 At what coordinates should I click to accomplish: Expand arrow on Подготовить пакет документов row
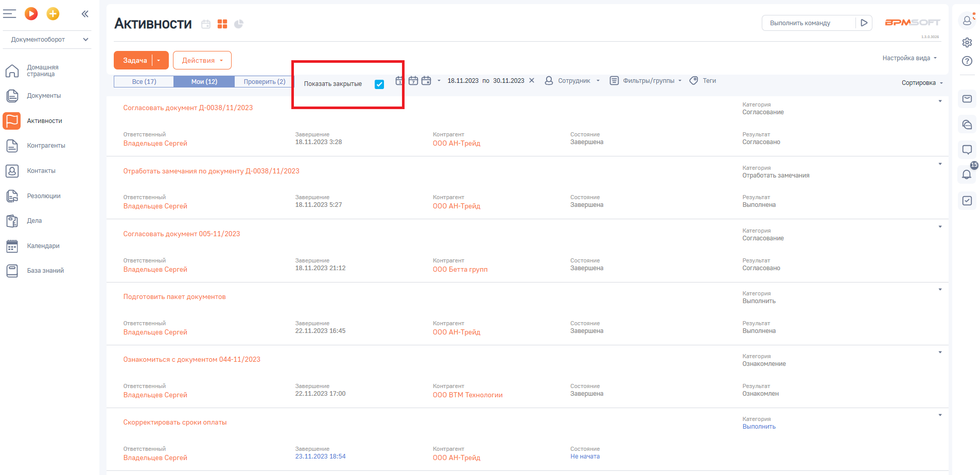(x=940, y=290)
